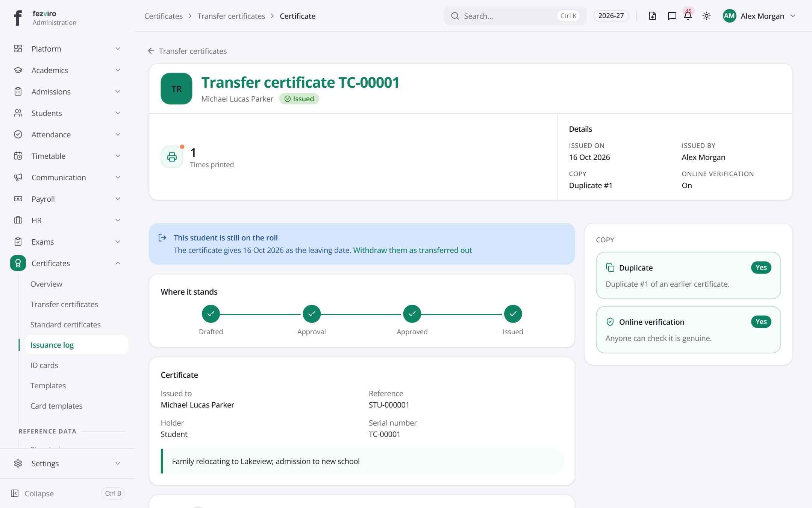
Task: Expand the Exams menu chevron
Action: (118, 242)
